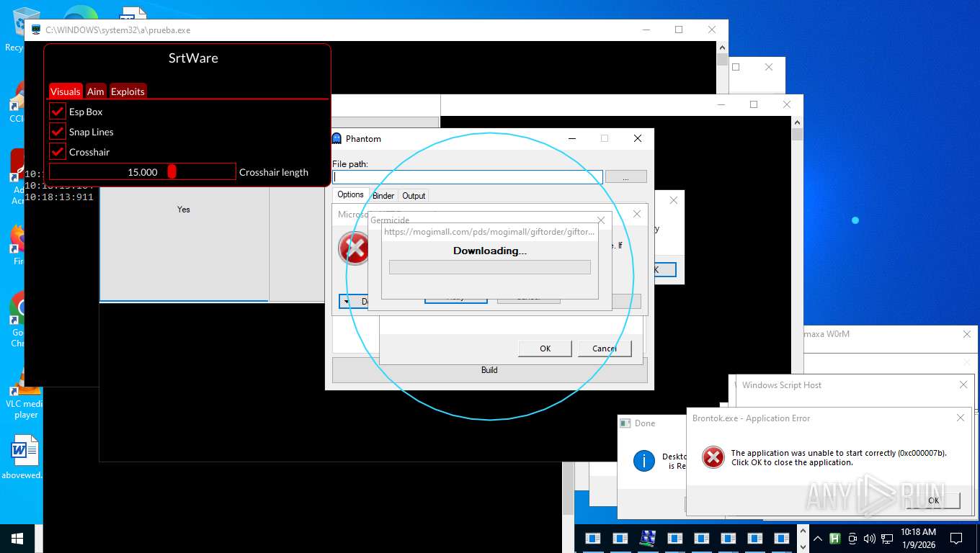Click the Downloading... status text
The image size is (980, 553).
pos(489,251)
